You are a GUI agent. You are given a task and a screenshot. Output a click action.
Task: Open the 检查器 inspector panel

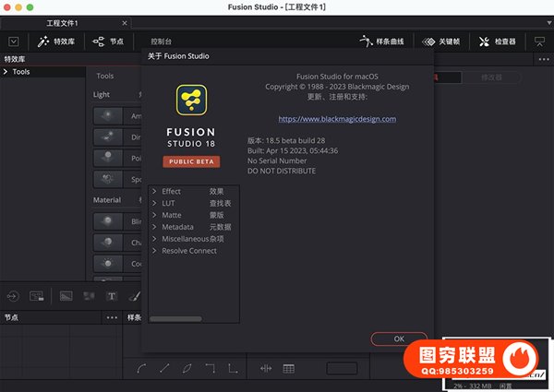(497, 42)
